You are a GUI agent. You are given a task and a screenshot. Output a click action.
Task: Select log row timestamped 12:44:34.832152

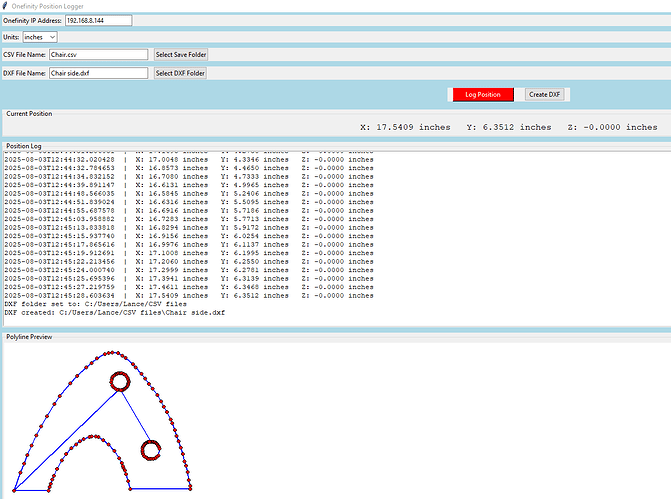point(189,177)
